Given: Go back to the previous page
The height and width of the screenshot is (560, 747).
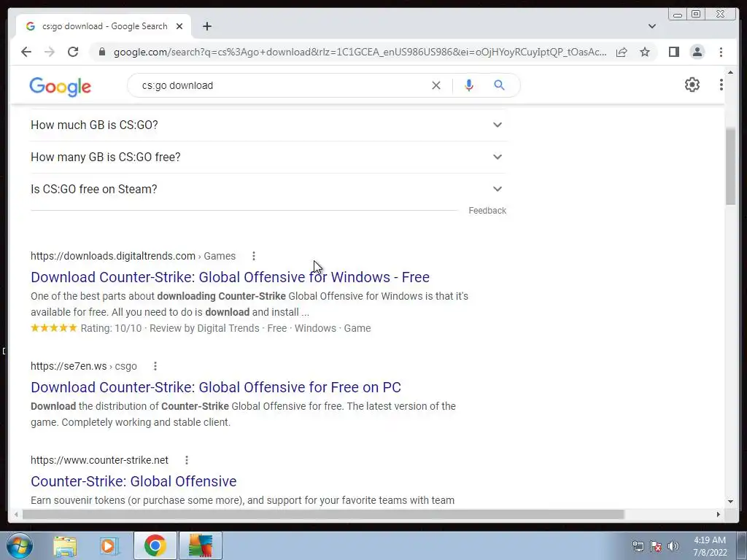Looking at the screenshot, I should click(x=26, y=52).
